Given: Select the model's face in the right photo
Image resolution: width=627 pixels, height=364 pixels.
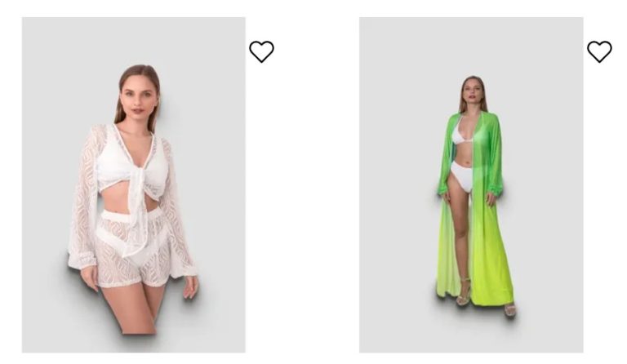Looking at the screenshot, I should tap(473, 93).
